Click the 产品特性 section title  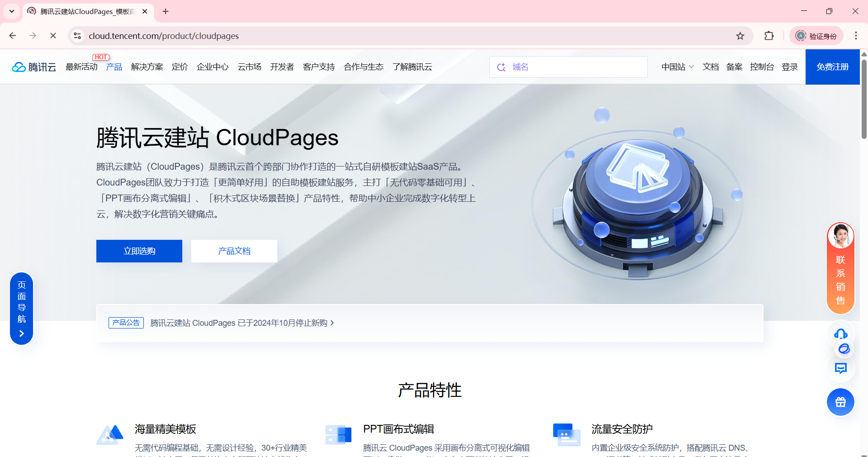click(x=430, y=390)
